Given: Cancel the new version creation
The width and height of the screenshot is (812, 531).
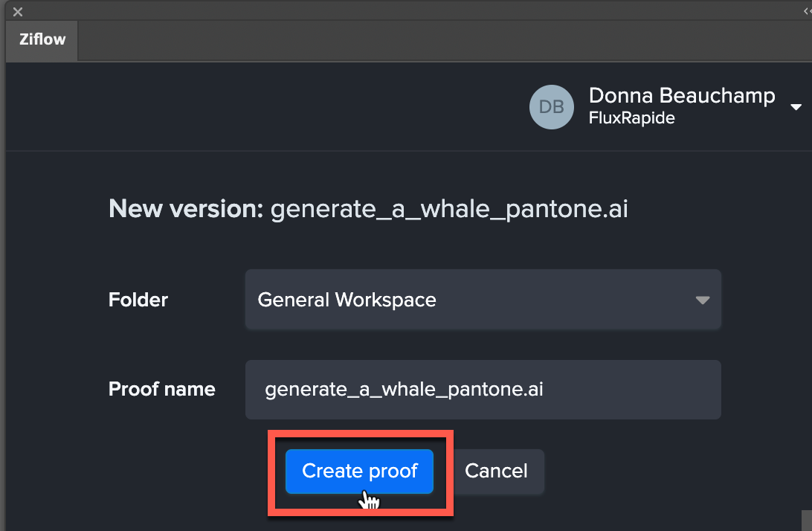Looking at the screenshot, I should (x=496, y=471).
